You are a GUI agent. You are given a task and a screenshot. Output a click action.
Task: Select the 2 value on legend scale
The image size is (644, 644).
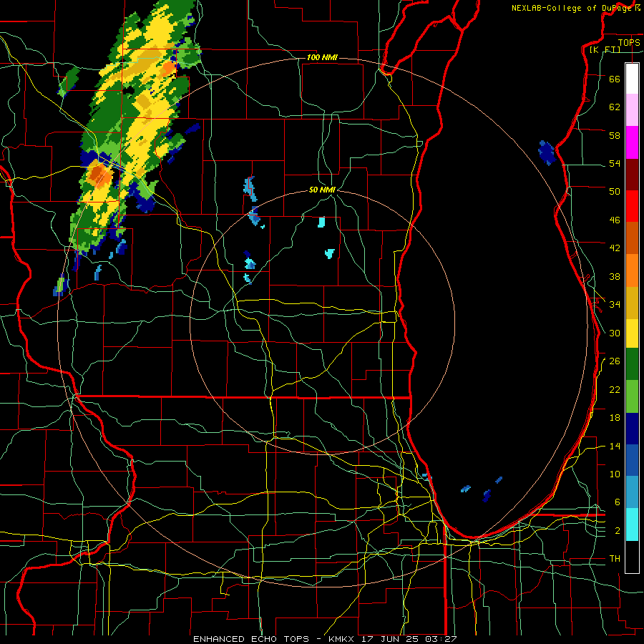[617, 530]
